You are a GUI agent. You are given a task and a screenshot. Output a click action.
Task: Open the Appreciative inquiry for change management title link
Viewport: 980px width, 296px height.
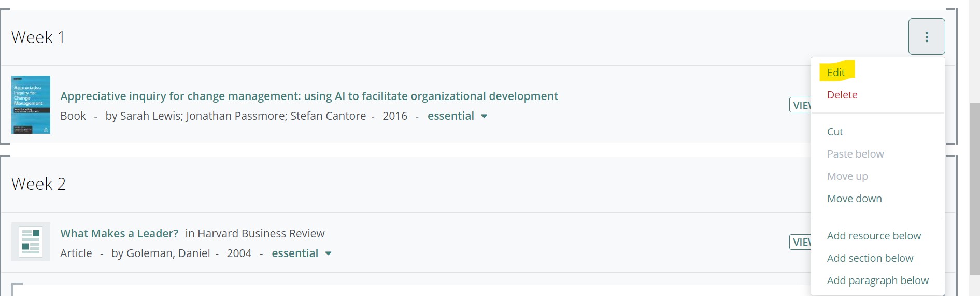coord(309,96)
